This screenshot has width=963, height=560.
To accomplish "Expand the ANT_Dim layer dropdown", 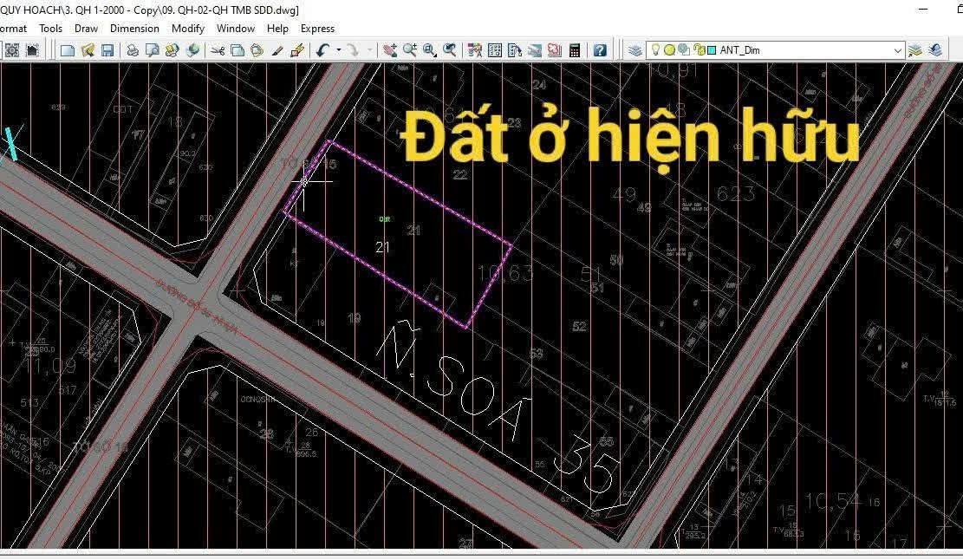I will pos(897,51).
